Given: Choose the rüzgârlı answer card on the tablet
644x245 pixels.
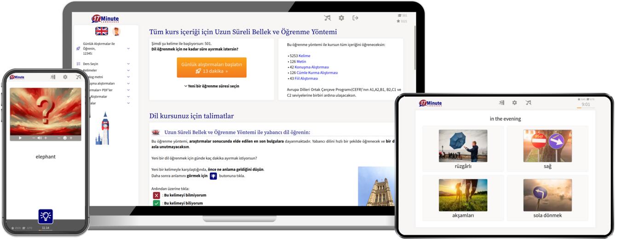Looking at the screenshot, I should [463, 149].
